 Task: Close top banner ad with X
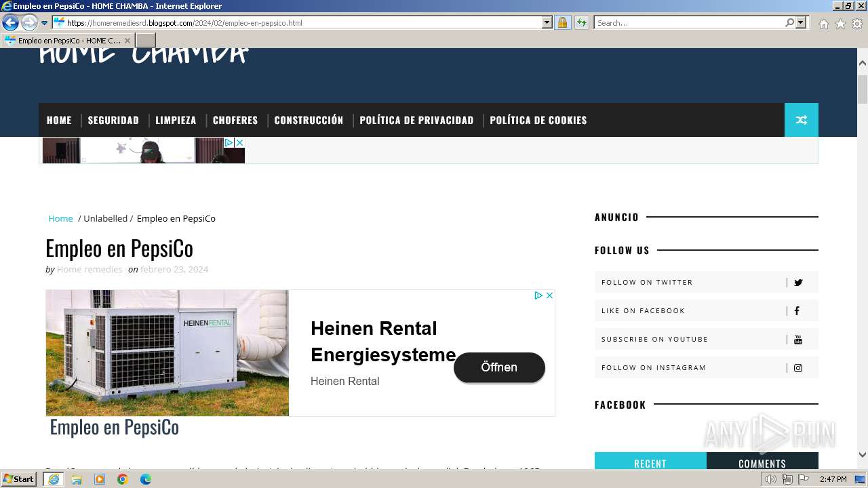pyautogui.click(x=239, y=143)
